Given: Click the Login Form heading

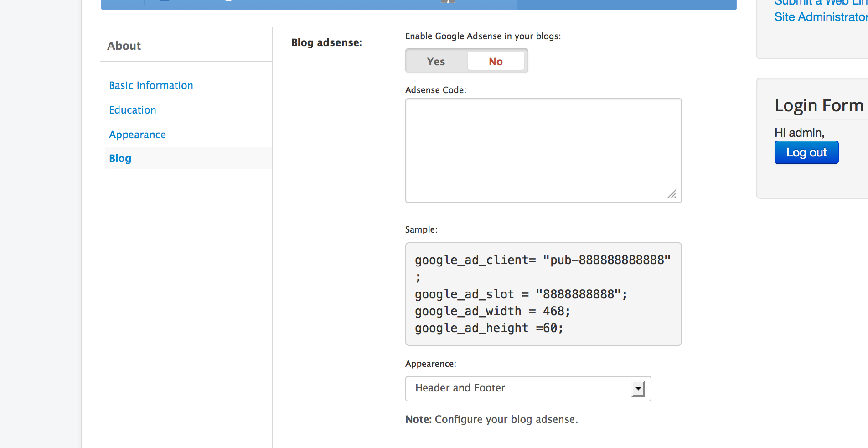Looking at the screenshot, I should pos(819,105).
